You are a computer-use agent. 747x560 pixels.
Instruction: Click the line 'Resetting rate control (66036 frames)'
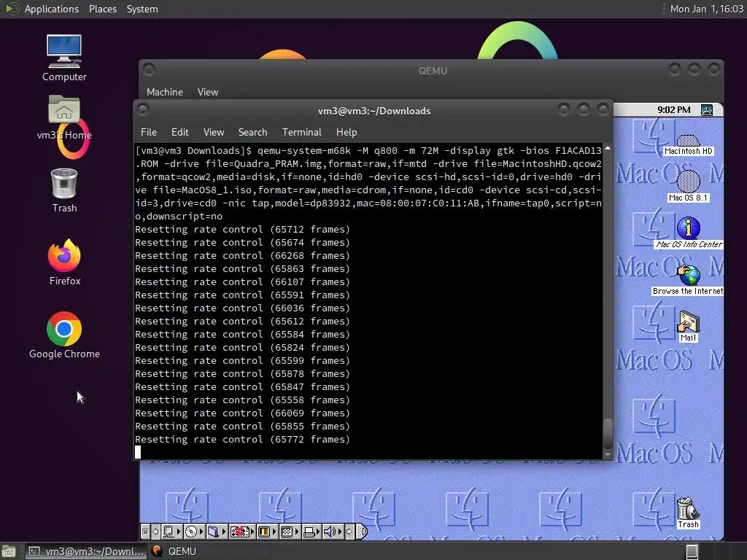coord(242,308)
